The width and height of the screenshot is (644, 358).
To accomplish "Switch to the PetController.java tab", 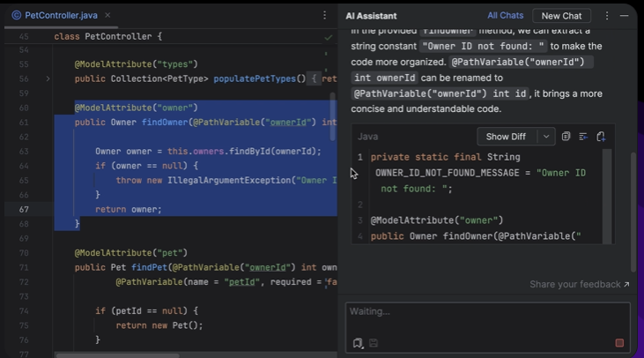I will (61, 16).
